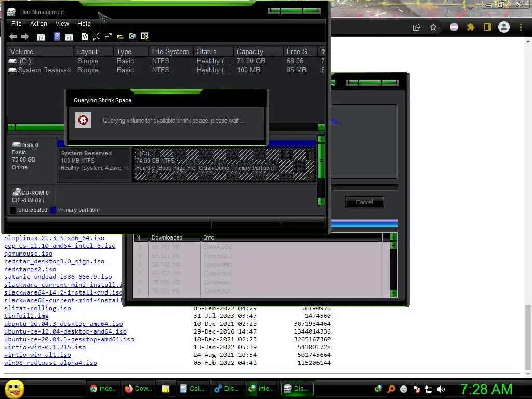Open the tinfoil2.img link

(x=26, y=316)
